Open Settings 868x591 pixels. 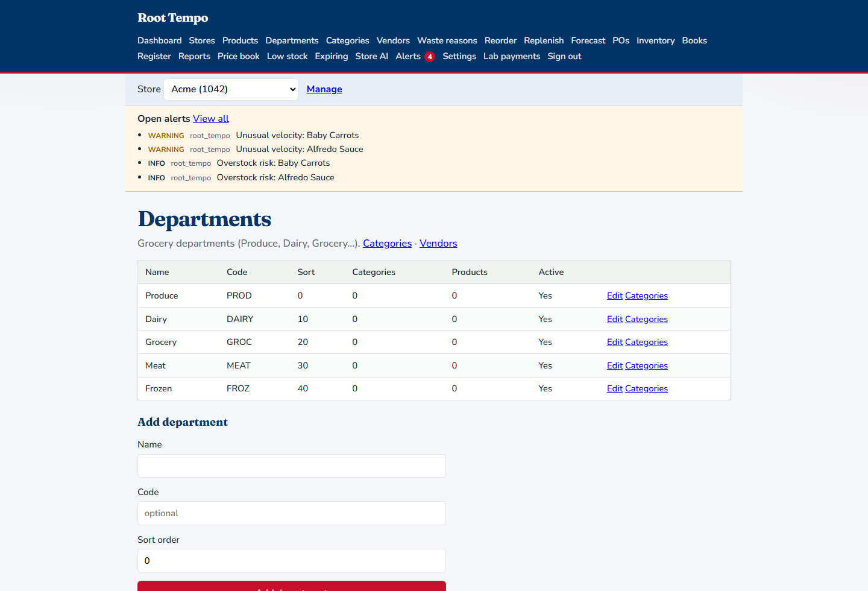(x=459, y=56)
